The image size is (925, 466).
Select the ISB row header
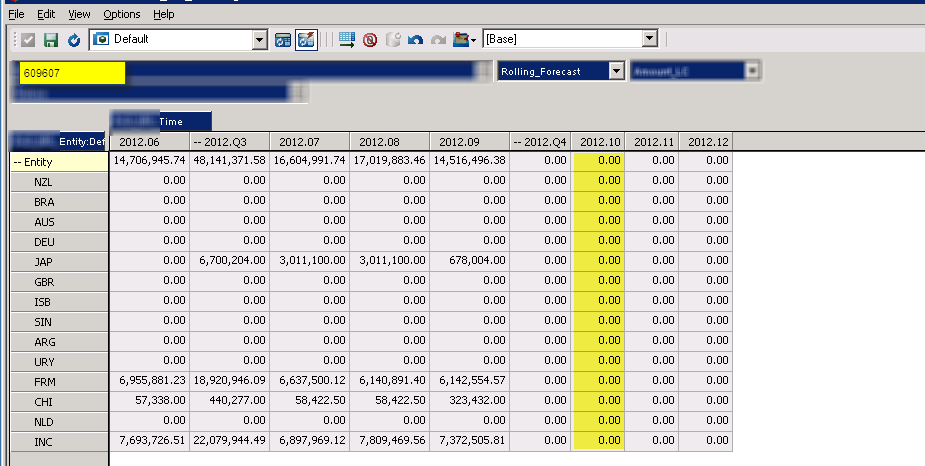tap(59, 303)
